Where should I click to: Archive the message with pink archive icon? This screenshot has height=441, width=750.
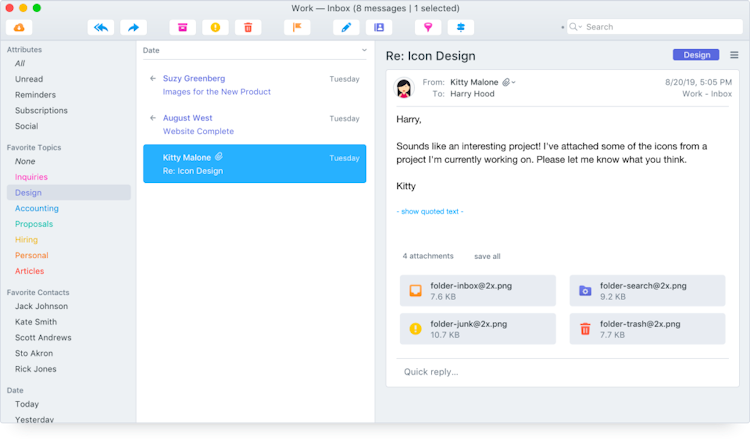[183, 27]
